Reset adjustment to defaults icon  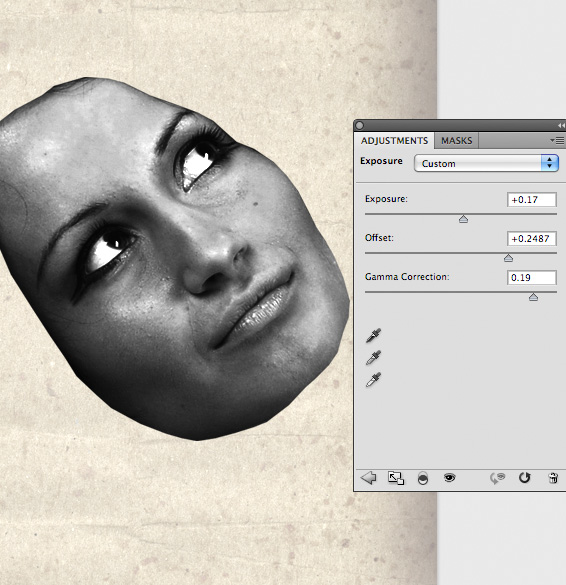tap(525, 478)
